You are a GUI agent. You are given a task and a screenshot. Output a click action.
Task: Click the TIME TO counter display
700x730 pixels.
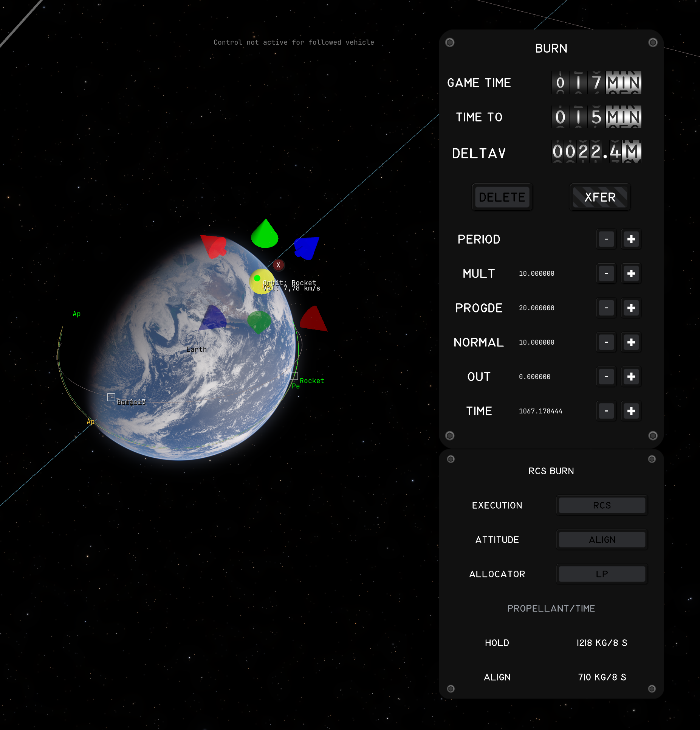pyautogui.click(x=596, y=117)
